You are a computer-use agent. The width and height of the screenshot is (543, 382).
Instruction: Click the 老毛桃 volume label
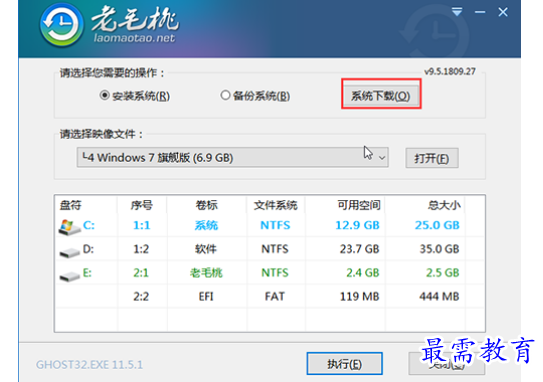tap(206, 273)
